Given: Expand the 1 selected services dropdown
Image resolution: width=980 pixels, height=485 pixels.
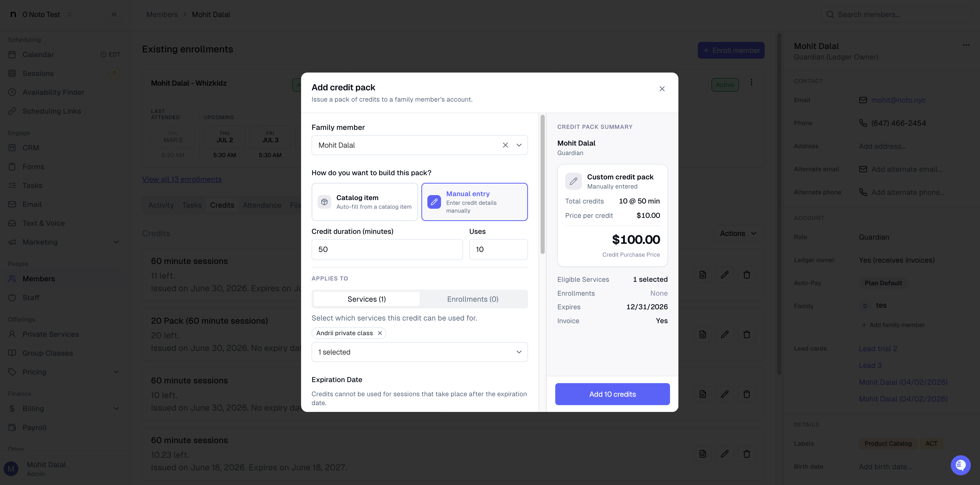Looking at the screenshot, I should [419, 352].
